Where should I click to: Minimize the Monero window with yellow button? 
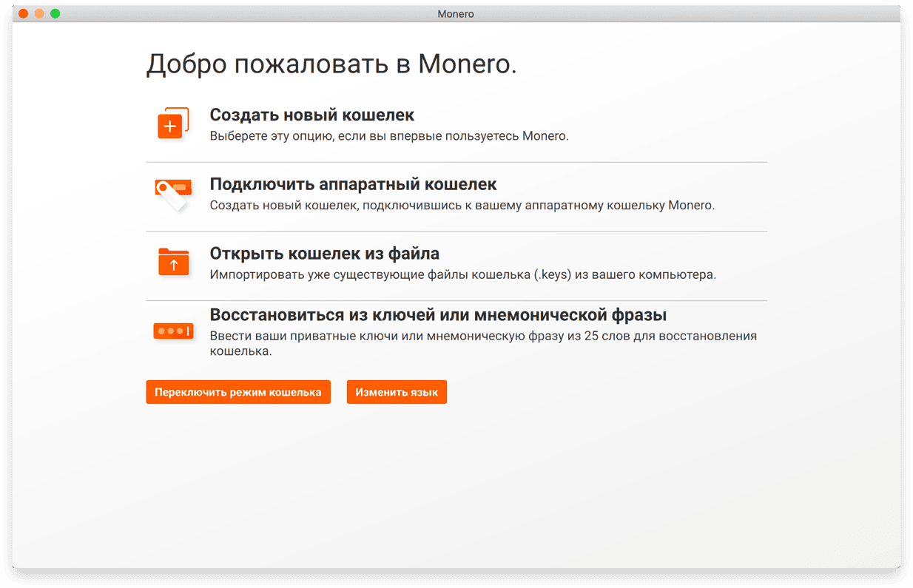(x=39, y=14)
